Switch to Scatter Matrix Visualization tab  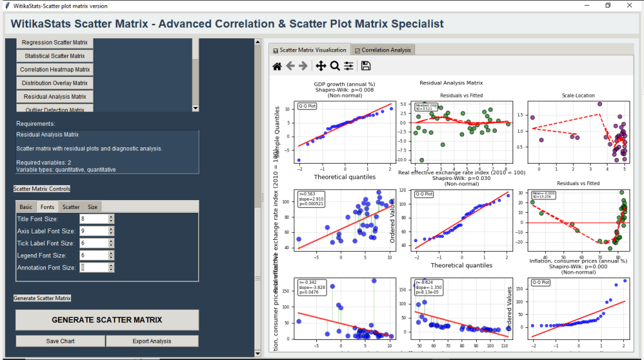[x=310, y=50]
